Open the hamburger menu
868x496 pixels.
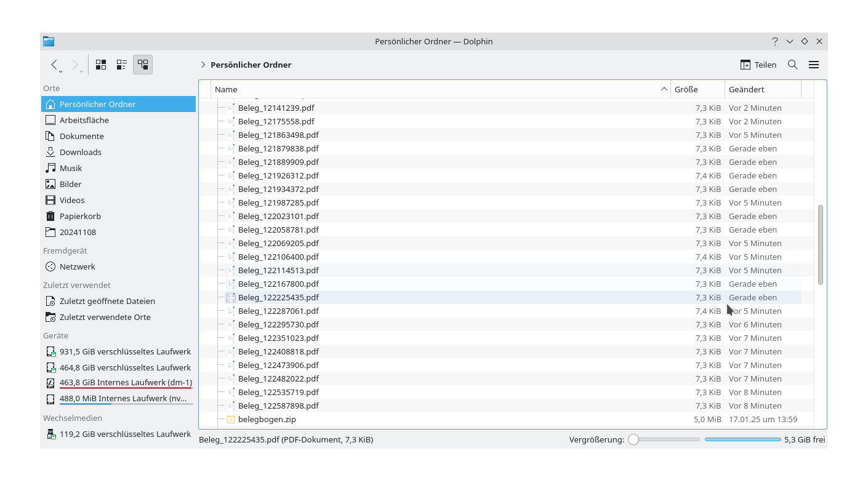click(x=814, y=65)
